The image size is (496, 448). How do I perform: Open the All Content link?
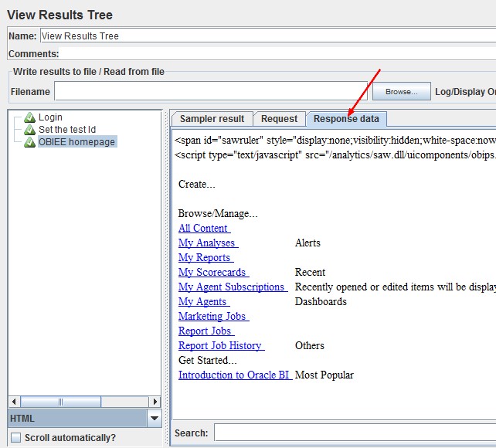click(x=204, y=228)
